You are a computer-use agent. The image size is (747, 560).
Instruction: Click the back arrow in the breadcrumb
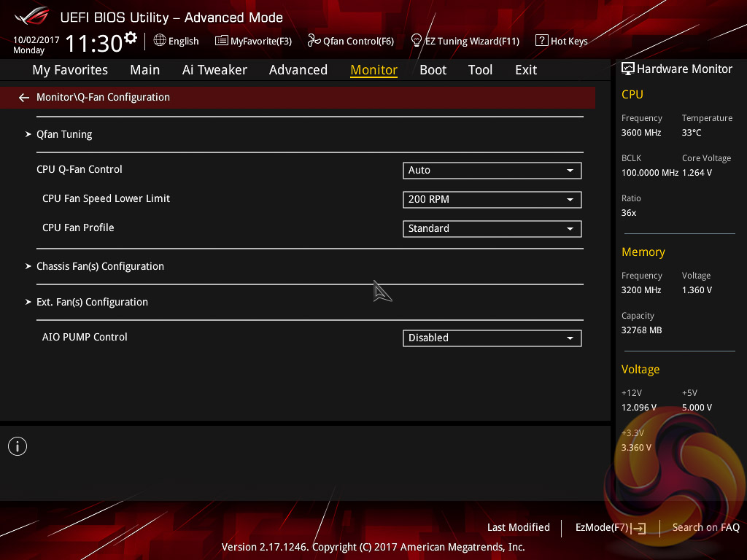tap(24, 98)
